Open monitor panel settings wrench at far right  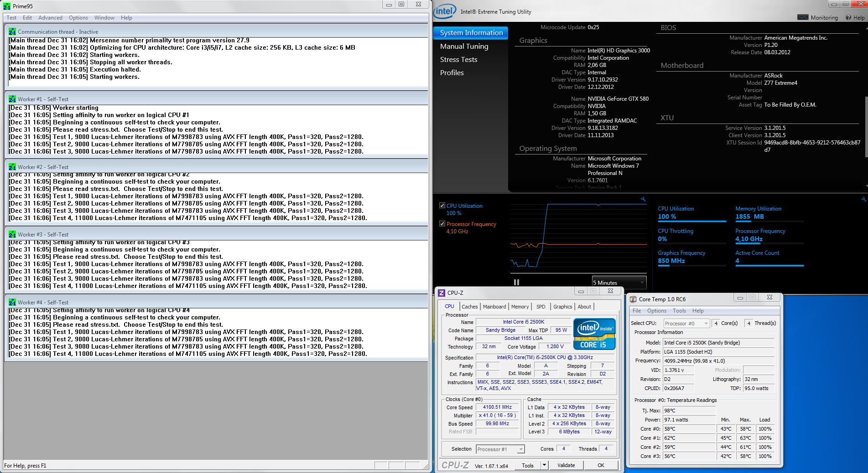click(863, 199)
